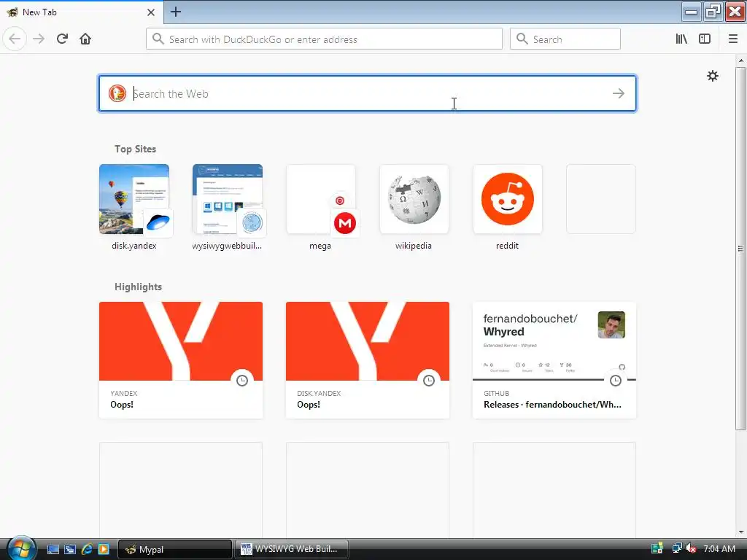This screenshot has width=747, height=560.
Task: Focus the address bar field
Action: [324, 39]
